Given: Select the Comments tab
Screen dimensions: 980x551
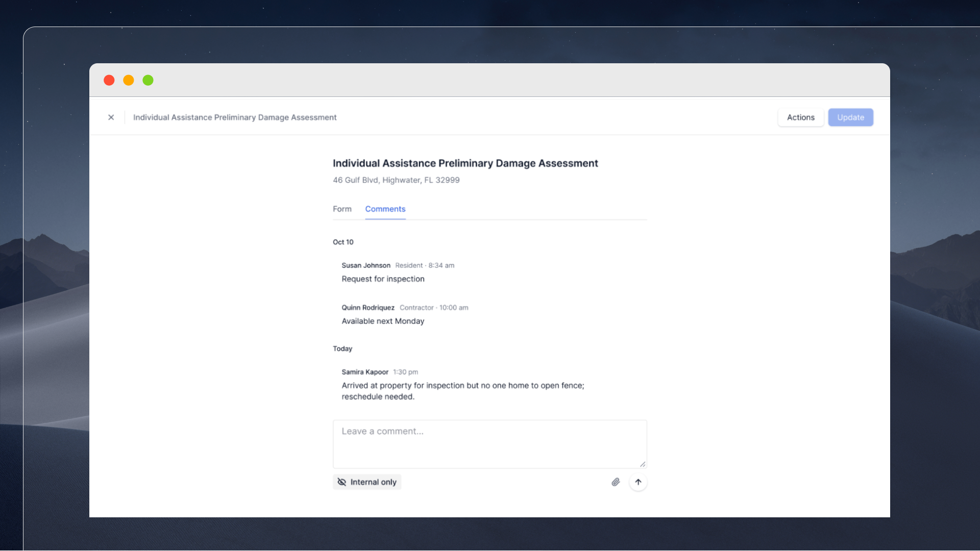Looking at the screenshot, I should [385, 209].
